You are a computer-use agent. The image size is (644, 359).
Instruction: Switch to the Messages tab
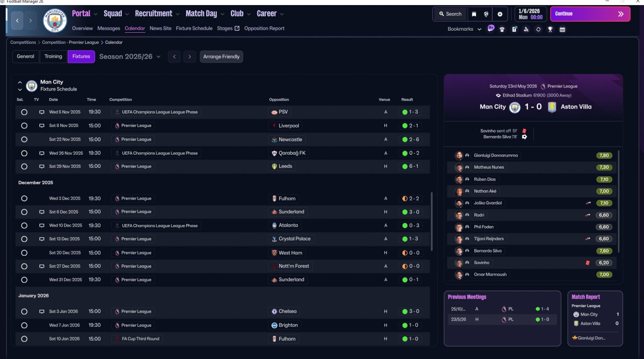pyautogui.click(x=109, y=28)
